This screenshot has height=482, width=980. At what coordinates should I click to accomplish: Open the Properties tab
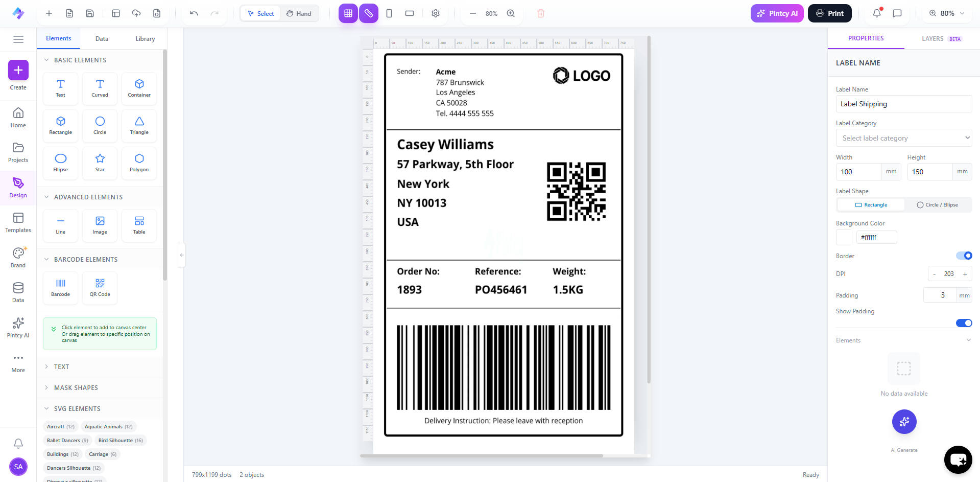coord(866,38)
